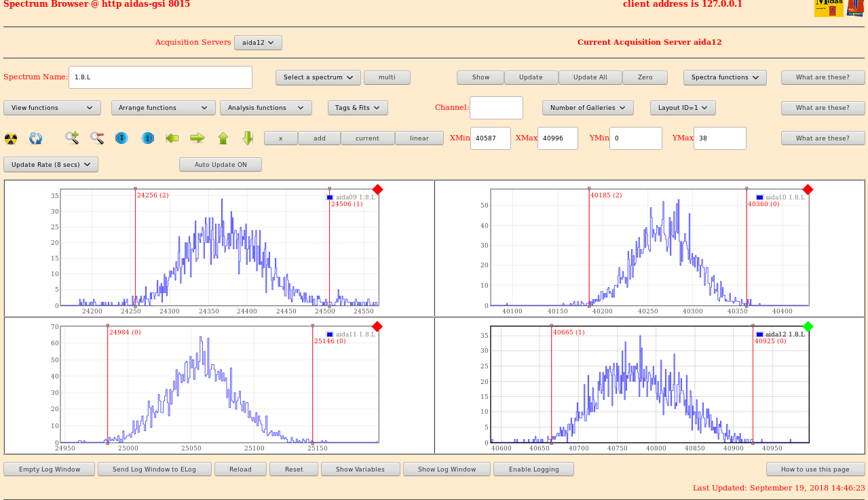Click the green diamond on aida12 plot
This screenshot has width=868, height=500.
(x=808, y=326)
